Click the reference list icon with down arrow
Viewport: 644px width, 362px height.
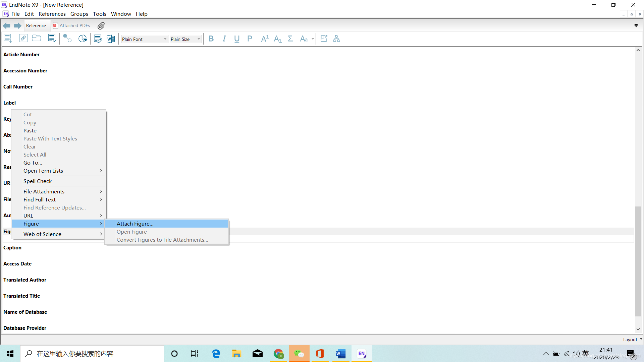tap(8, 39)
